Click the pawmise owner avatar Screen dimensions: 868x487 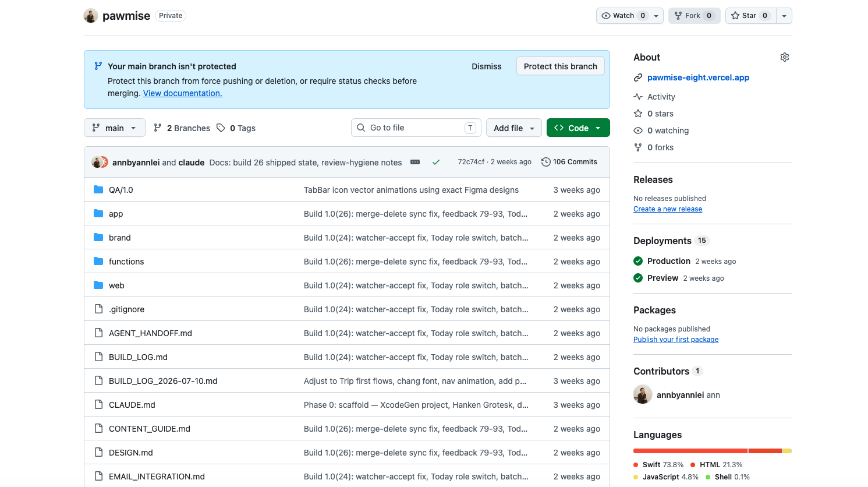point(91,16)
